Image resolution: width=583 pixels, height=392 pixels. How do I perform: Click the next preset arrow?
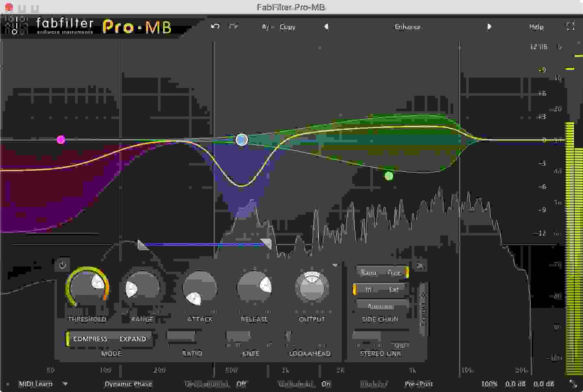coord(489,27)
